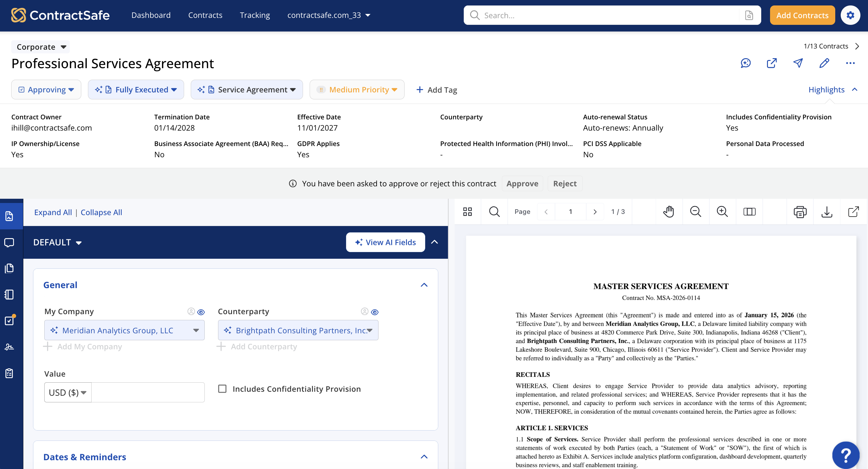Click Counterparty person icon
The image size is (868, 469).
(364, 311)
